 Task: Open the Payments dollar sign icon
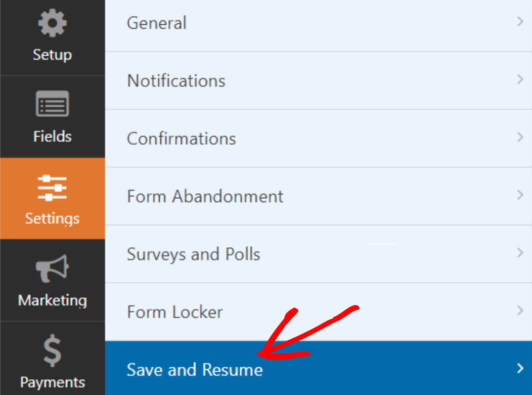click(52, 351)
